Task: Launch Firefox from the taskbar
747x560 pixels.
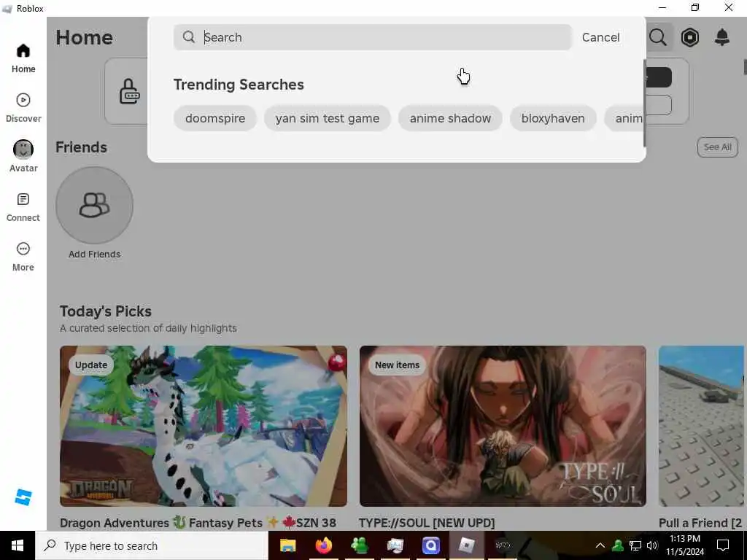Action: (323, 545)
